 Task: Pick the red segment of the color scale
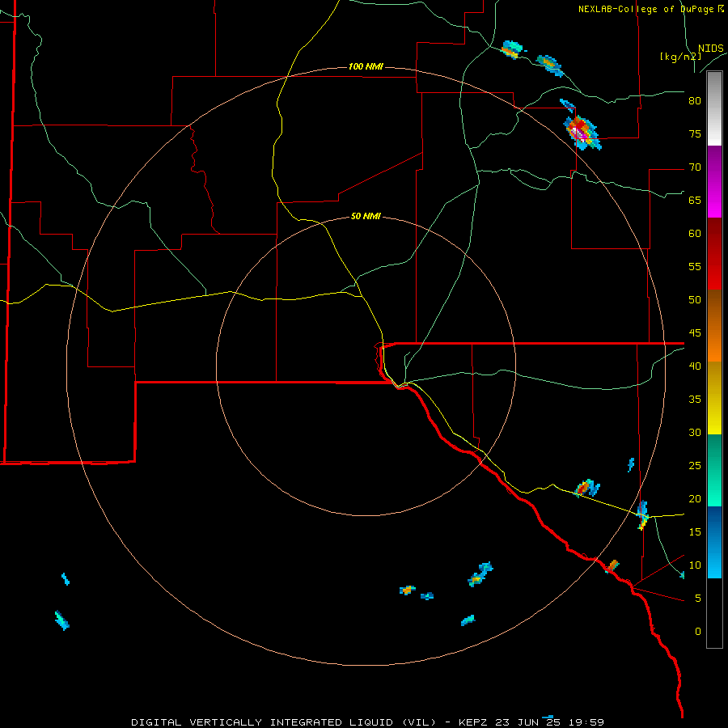pyautogui.click(x=714, y=254)
